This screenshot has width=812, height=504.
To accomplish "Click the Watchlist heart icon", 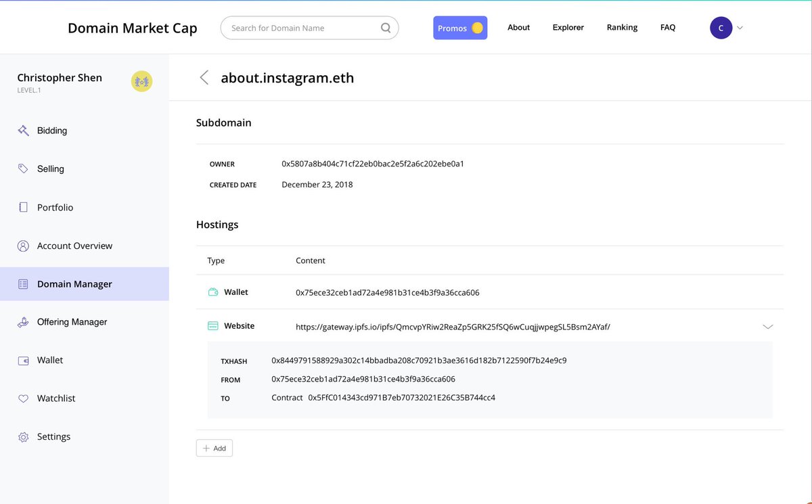I will click(x=23, y=398).
